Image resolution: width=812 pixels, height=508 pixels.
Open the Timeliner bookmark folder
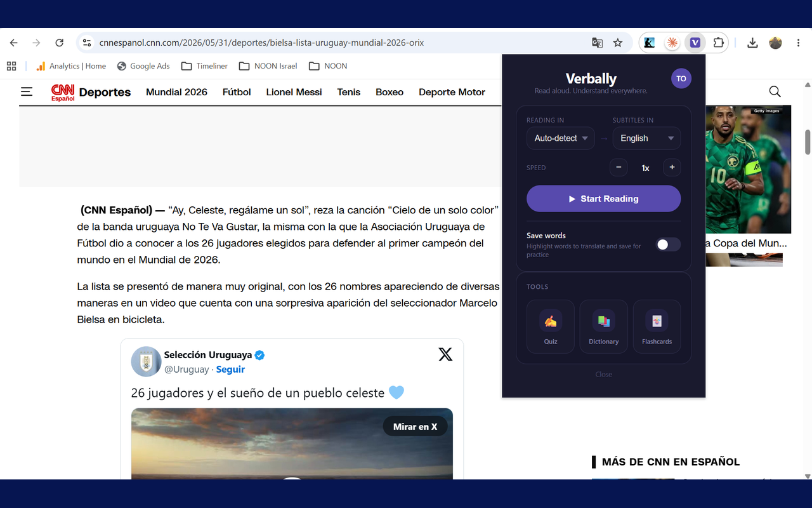204,66
